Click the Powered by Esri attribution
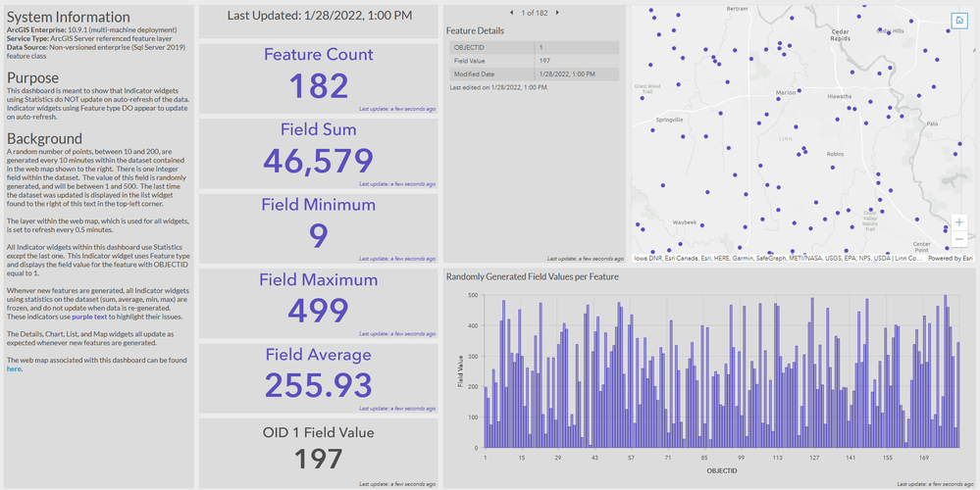The width and height of the screenshot is (980, 490). click(950, 258)
